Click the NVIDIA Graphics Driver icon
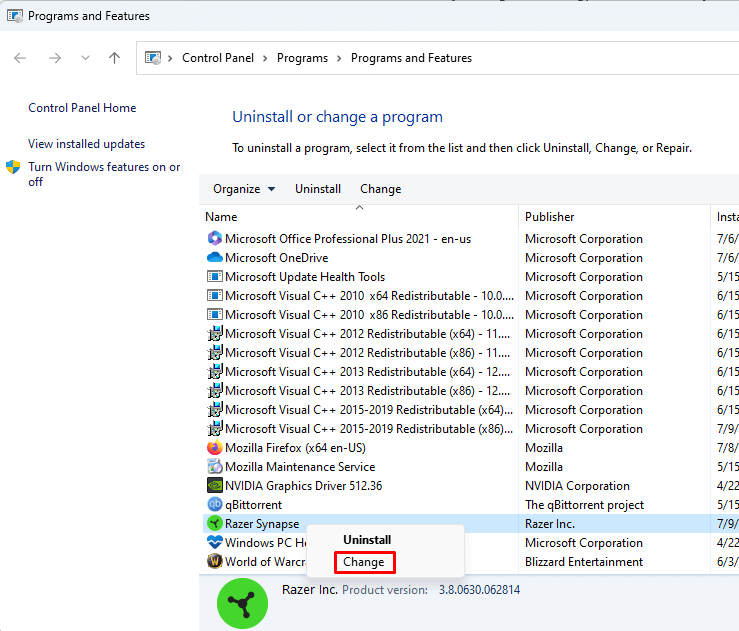739x631 pixels. click(214, 485)
